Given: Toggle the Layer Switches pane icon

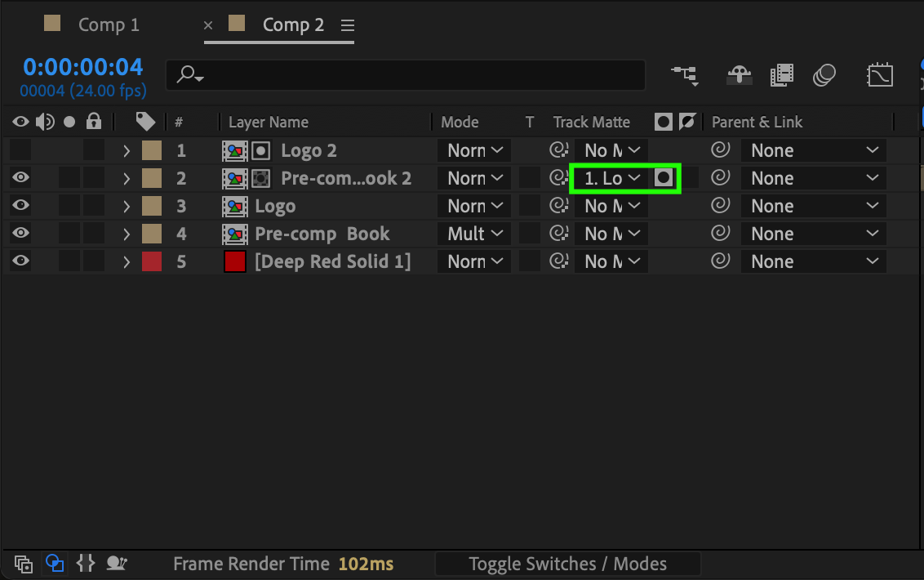Looking at the screenshot, I should [x=24, y=563].
